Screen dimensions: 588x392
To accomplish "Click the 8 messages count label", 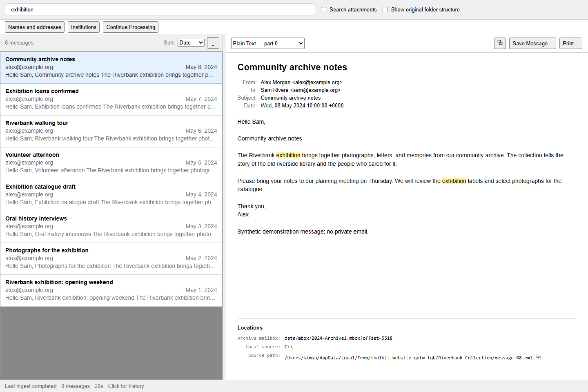I will coord(19,42).
